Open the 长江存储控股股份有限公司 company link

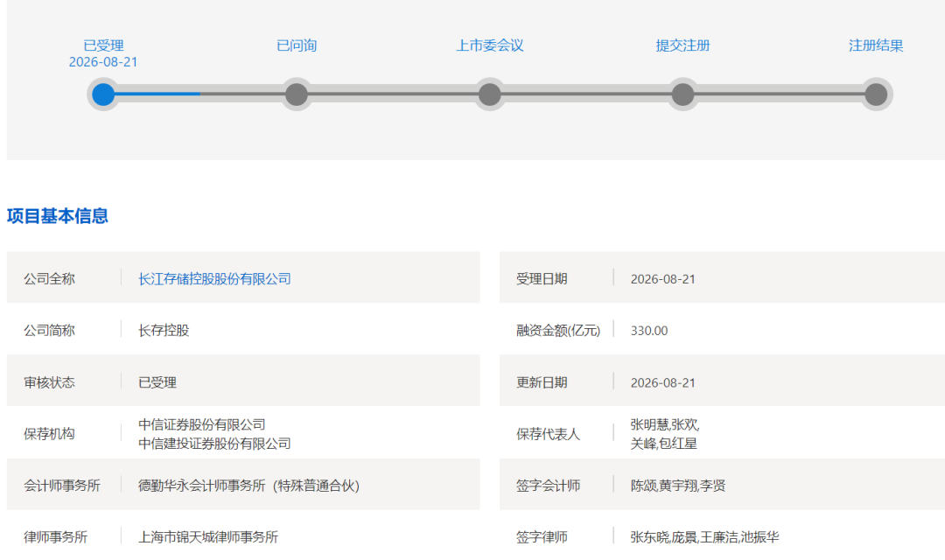pyautogui.click(x=214, y=279)
